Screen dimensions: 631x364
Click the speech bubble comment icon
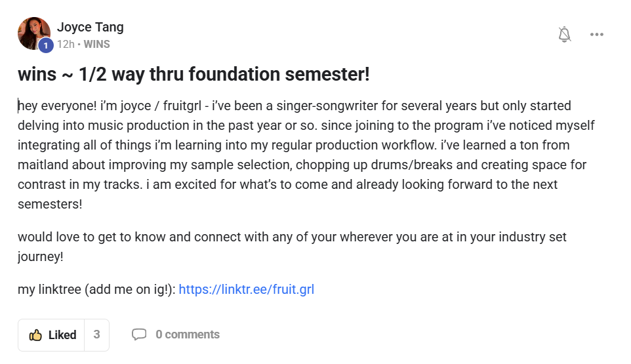[x=139, y=334]
